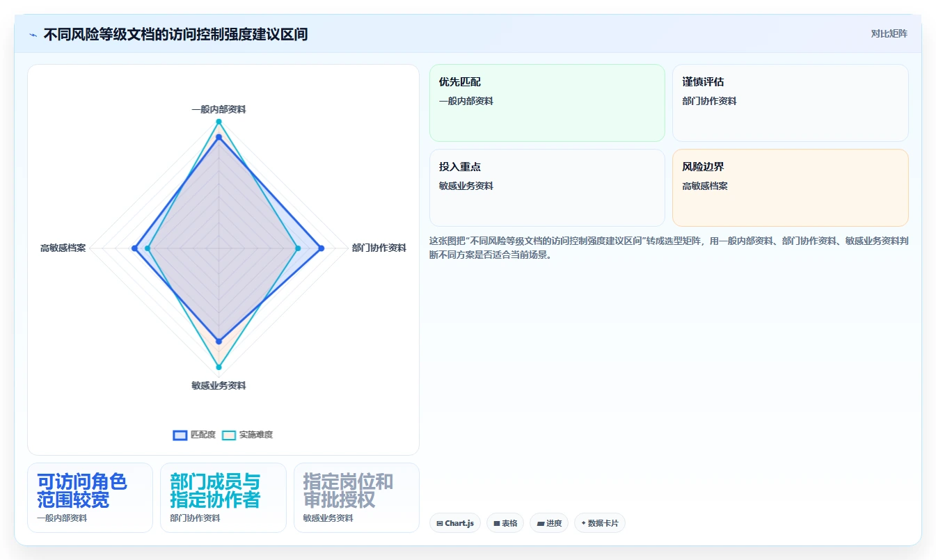The width and height of the screenshot is (936, 560).
Task: Click the blue data point at 高敏感档案 axis
Action: pos(135,248)
